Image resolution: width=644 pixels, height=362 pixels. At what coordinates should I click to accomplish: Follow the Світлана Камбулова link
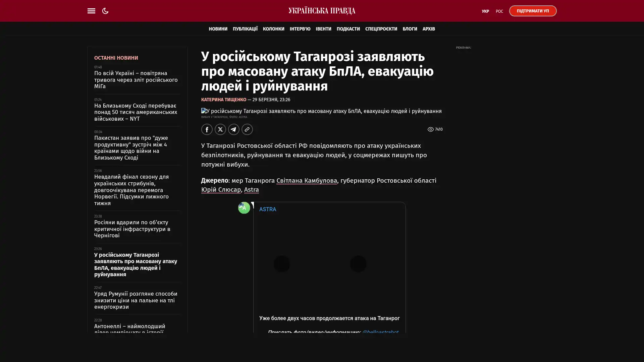point(307,181)
